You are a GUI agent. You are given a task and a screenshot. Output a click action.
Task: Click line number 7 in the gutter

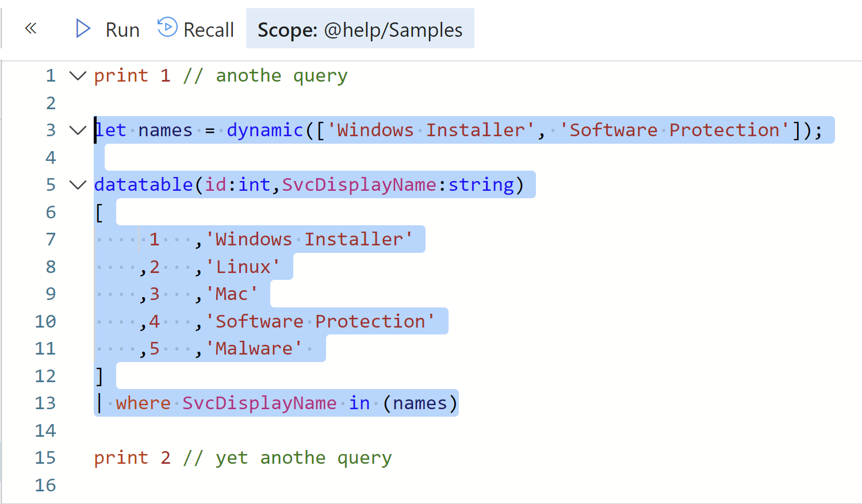coord(51,239)
